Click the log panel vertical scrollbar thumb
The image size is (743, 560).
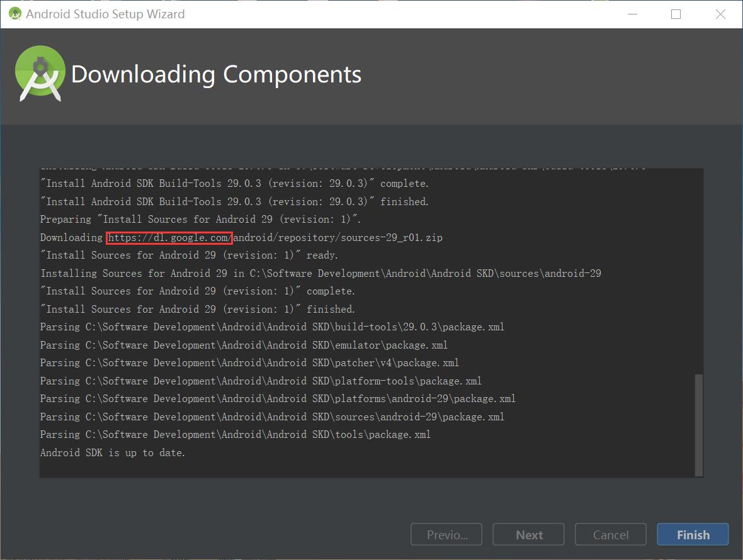point(698,425)
